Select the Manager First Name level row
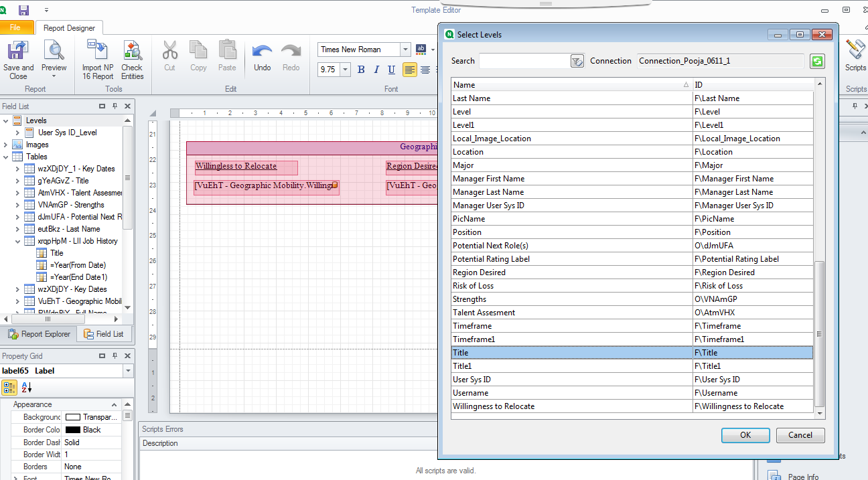This screenshot has width=868, height=480. 632,179
